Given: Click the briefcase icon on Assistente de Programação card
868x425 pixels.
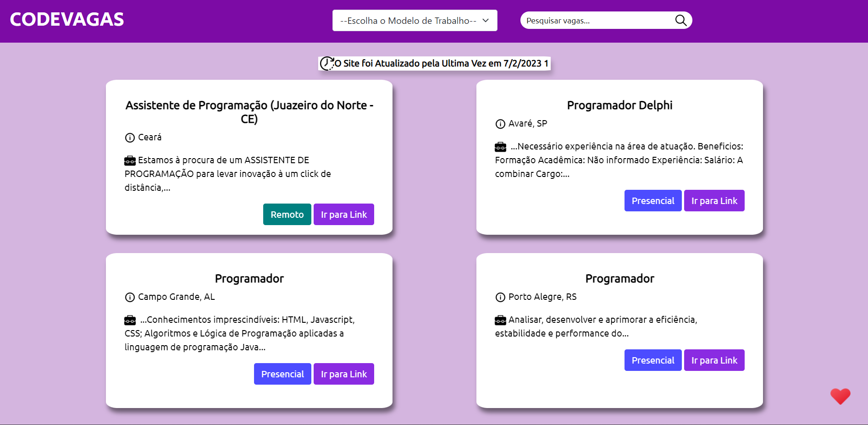Looking at the screenshot, I should pos(130,160).
